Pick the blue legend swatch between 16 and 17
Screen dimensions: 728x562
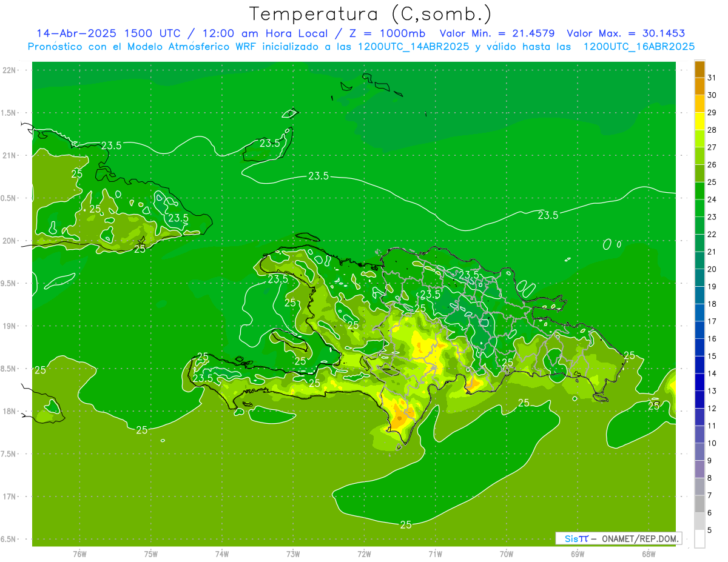pyautogui.click(x=699, y=330)
